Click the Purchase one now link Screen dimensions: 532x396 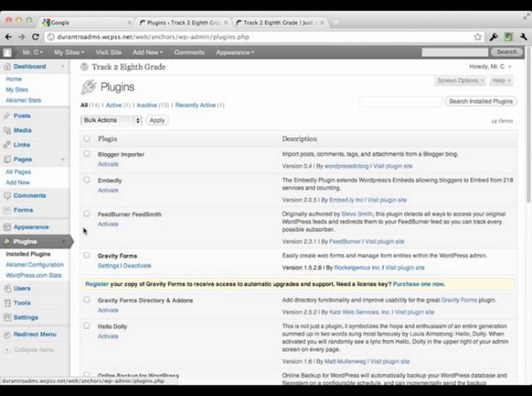click(x=419, y=284)
